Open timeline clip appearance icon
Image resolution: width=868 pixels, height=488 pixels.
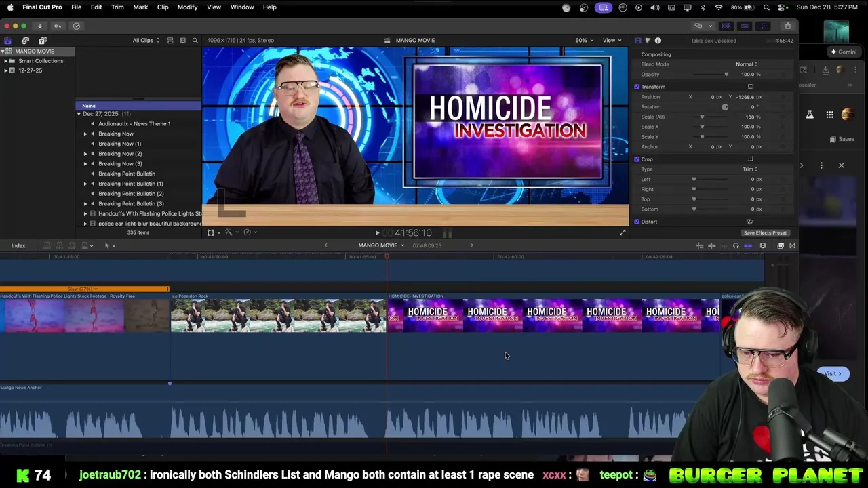pyautogui.click(x=763, y=245)
